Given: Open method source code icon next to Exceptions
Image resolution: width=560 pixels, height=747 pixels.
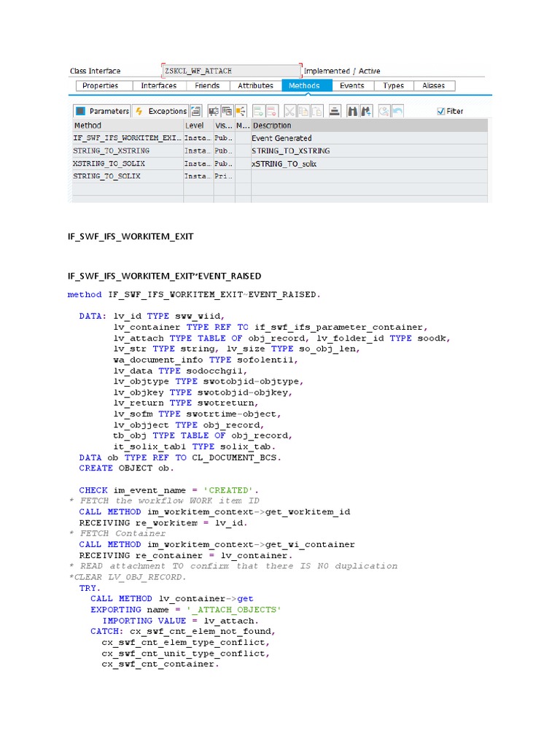Looking at the screenshot, I should 195,111.
